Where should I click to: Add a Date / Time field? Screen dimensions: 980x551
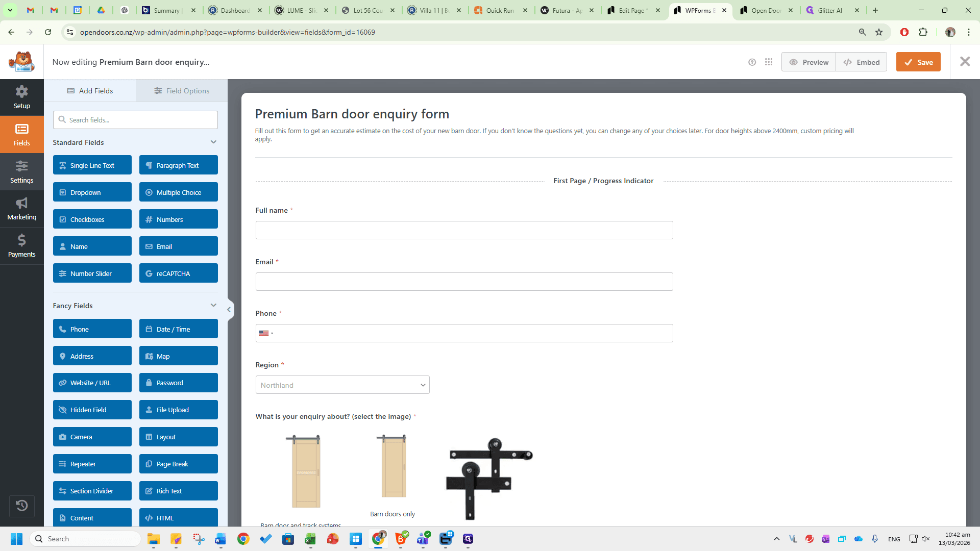pos(179,329)
